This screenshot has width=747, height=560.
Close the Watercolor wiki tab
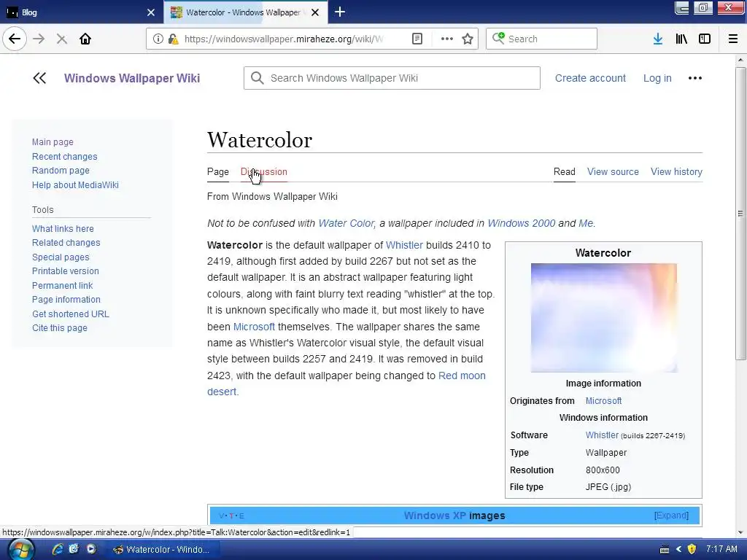315,12
